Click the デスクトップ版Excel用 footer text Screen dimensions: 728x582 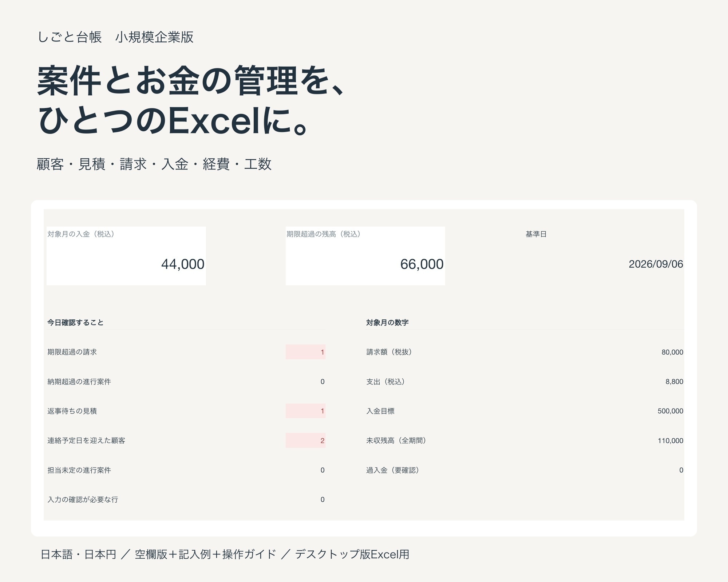pos(352,554)
